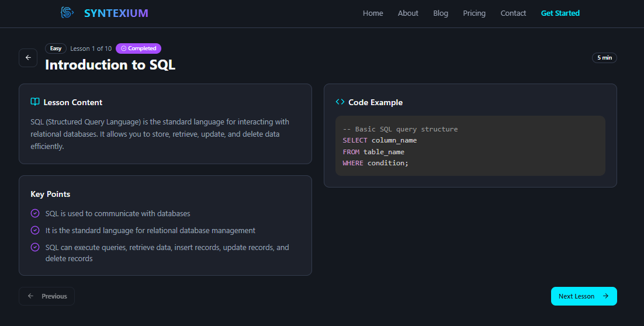The width and height of the screenshot is (644, 326).
Task: Go to the Blog page
Action: click(441, 13)
